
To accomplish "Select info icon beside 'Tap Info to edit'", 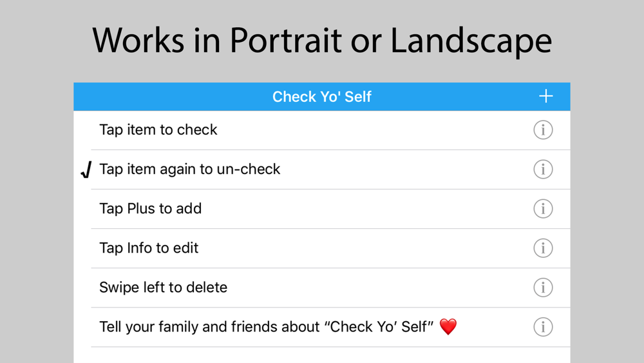I will coord(543,248).
